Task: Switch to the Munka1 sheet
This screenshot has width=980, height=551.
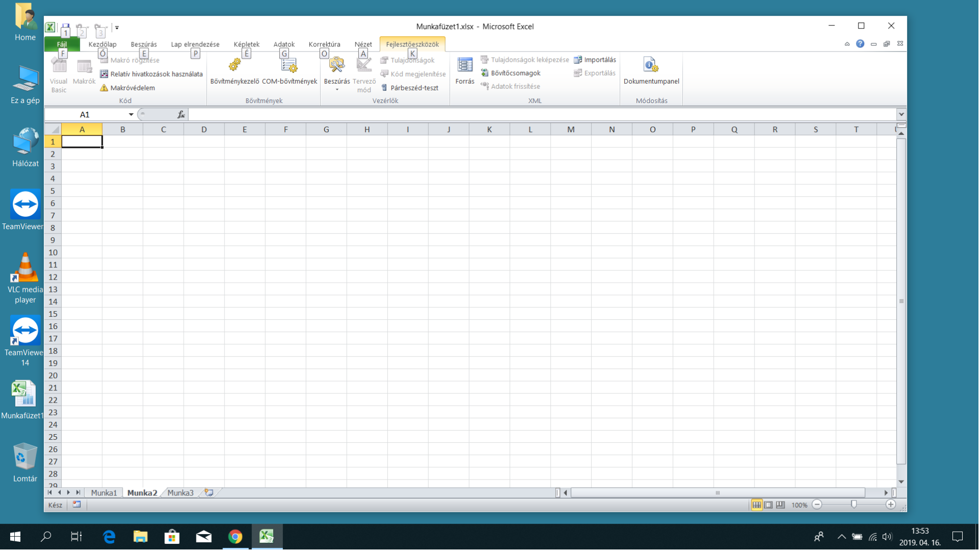Action: tap(104, 493)
